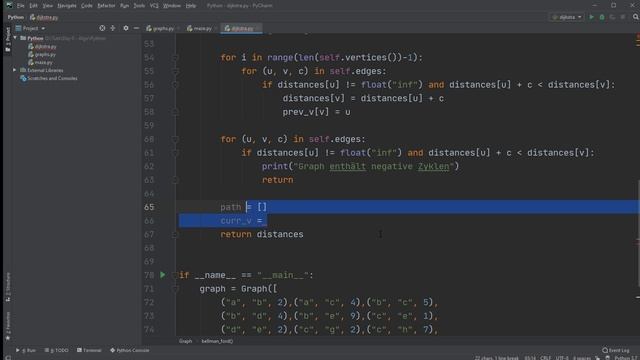The image size is (640, 360).
Task: Expand External Libraries node
Action: tap(15, 70)
